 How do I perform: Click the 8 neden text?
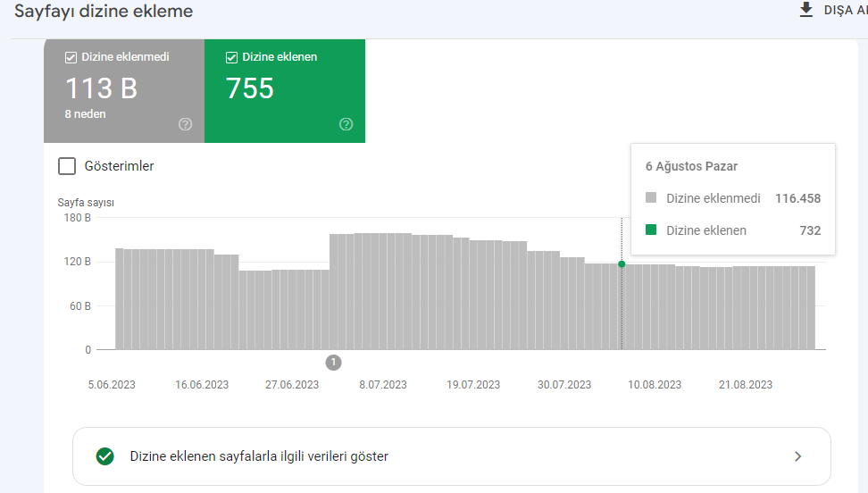pos(85,114)
